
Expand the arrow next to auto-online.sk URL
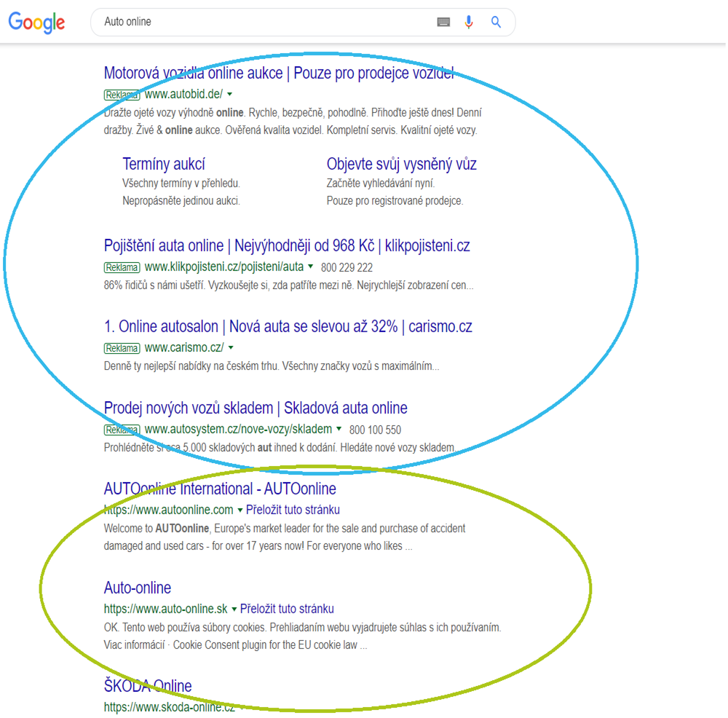234,609
